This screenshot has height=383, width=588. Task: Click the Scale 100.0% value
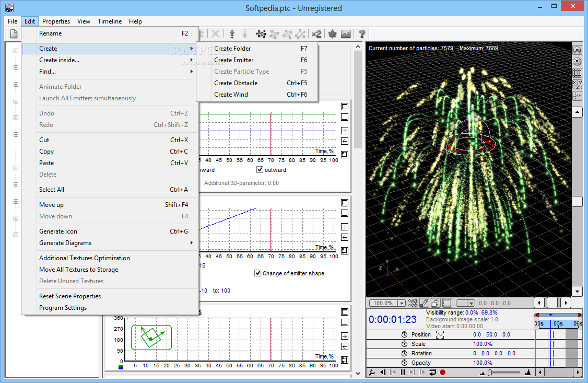click(x=483, y=344)
